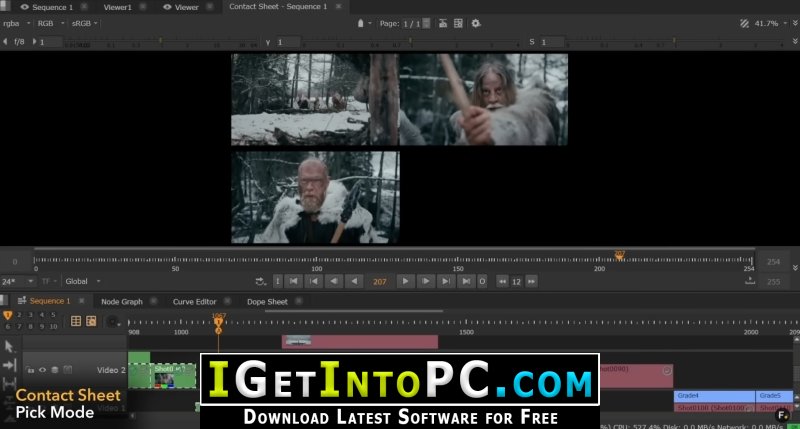Adjust the gamma Y slider

point(411,42)
